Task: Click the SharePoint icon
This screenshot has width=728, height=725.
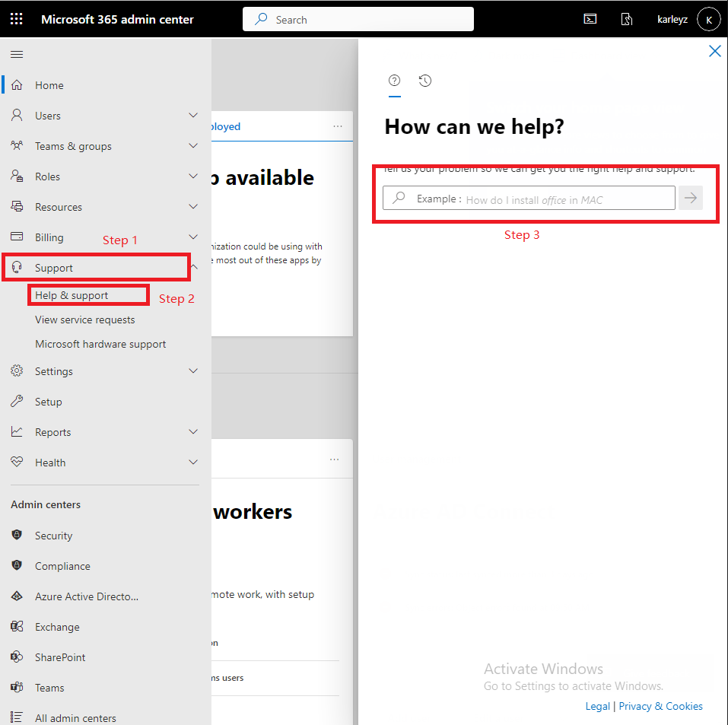Action: click(17, 657)
